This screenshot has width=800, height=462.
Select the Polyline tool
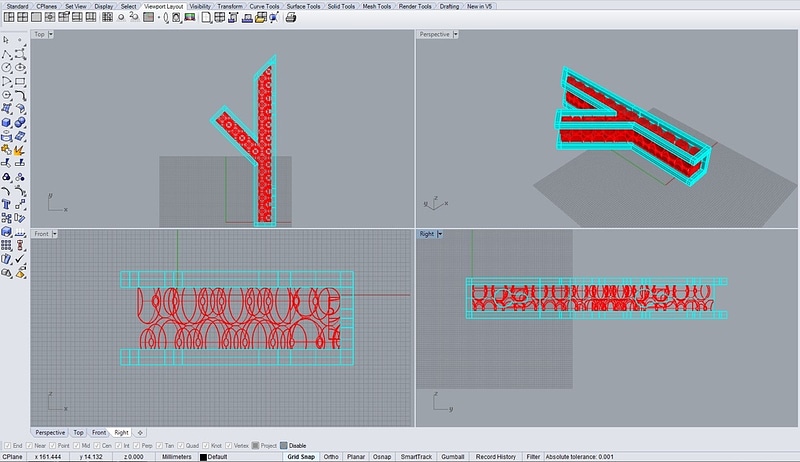(6, 54)
